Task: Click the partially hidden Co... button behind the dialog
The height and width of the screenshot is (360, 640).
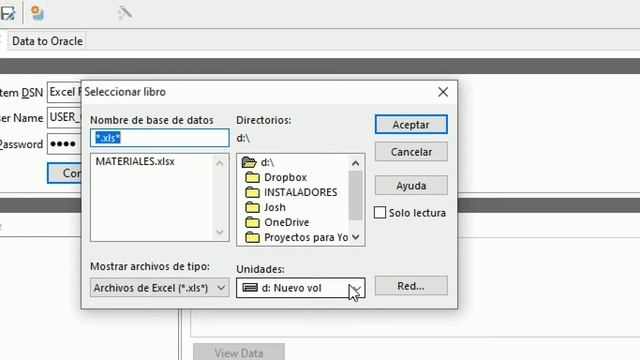Action: coord(64,173)
